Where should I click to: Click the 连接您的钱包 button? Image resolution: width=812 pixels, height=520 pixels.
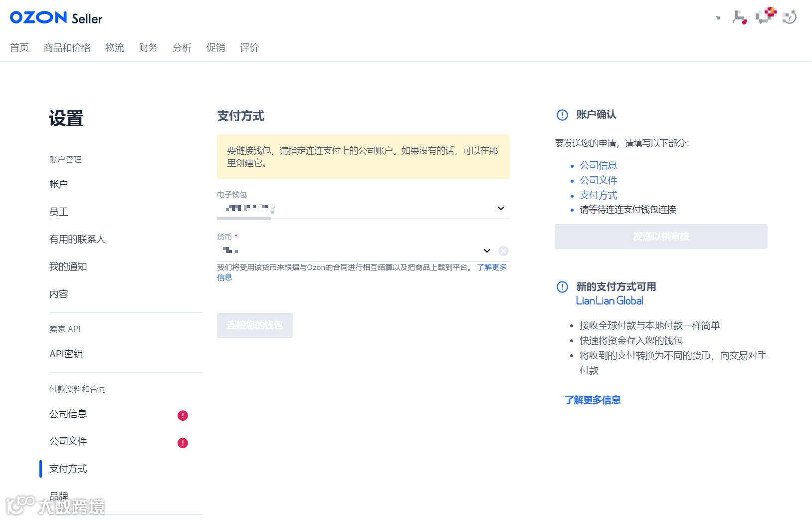click(x=255, y=325)
